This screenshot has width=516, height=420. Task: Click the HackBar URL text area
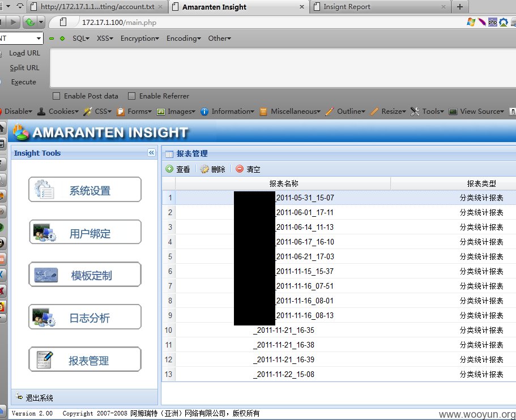click(283, 68)
